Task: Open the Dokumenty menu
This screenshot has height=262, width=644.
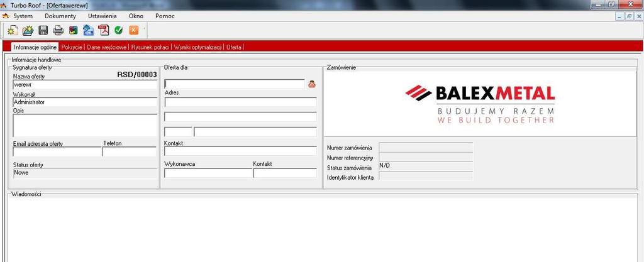Action: (x=60, y=16)
